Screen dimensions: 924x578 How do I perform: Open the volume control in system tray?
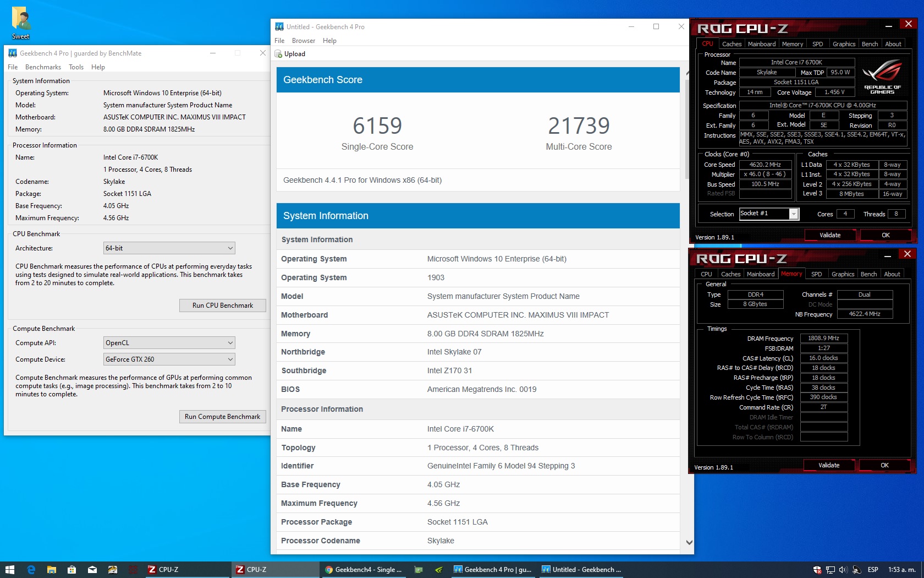(843, 570)
